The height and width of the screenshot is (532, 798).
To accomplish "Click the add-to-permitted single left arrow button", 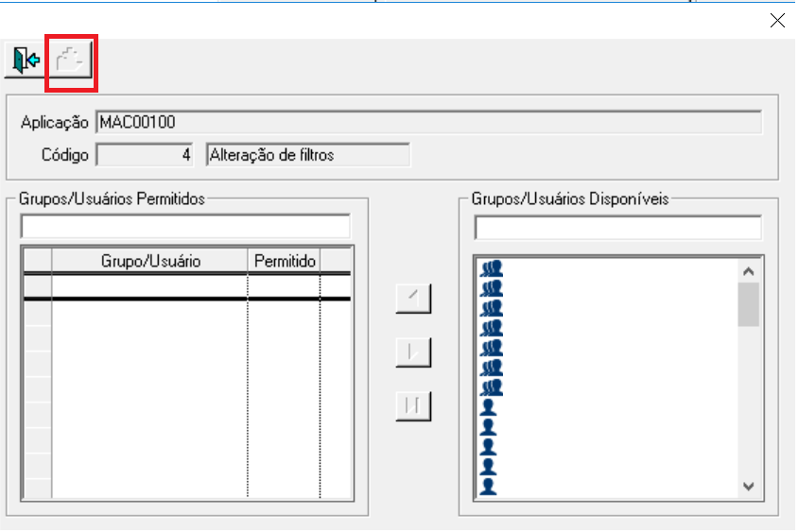I will (x=413, y=299).
